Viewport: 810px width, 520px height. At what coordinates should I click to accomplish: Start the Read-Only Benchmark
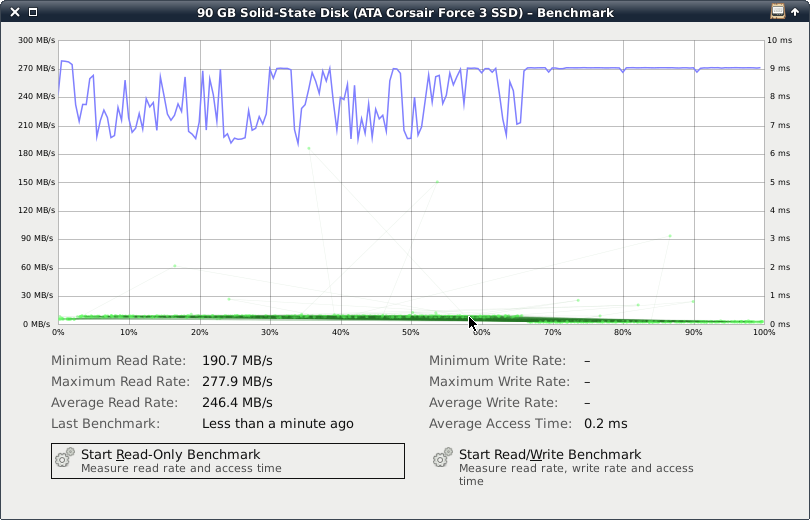[228, 461]
